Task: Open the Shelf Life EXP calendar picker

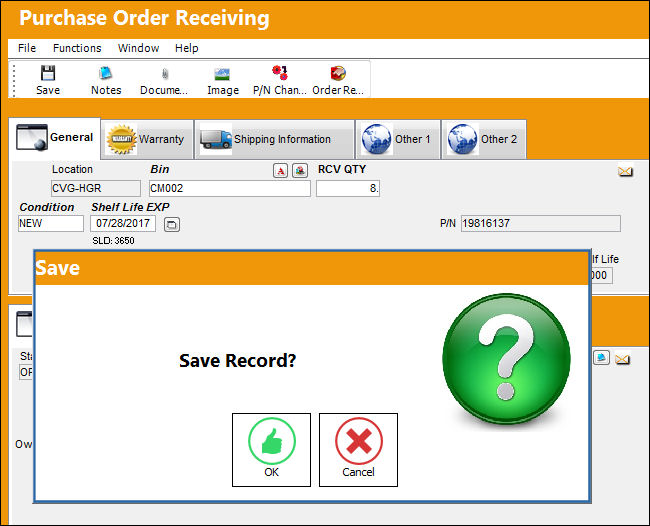Action: (x=172, y=224)
